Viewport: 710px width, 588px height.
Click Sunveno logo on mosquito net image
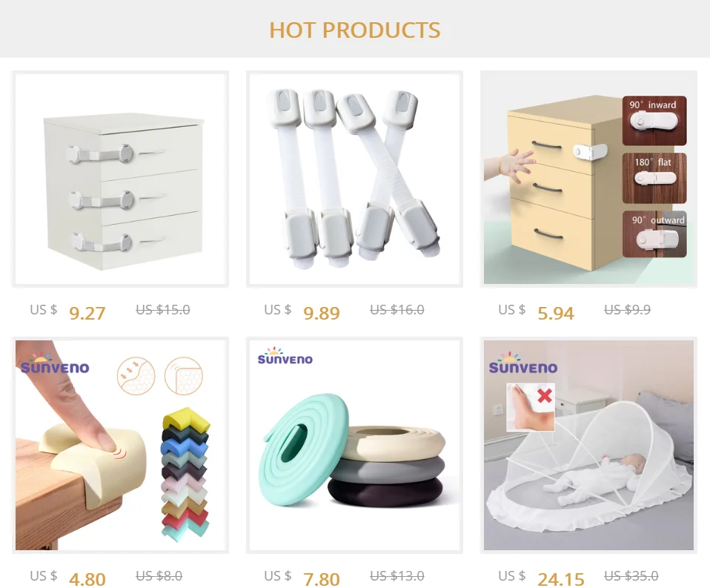click(x=523, y=363)
